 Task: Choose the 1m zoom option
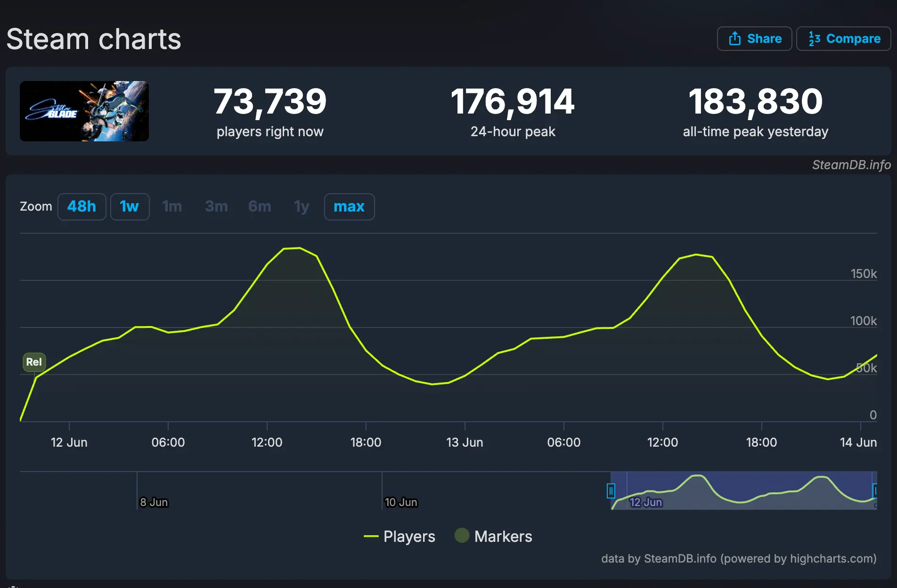click(172, 206)
